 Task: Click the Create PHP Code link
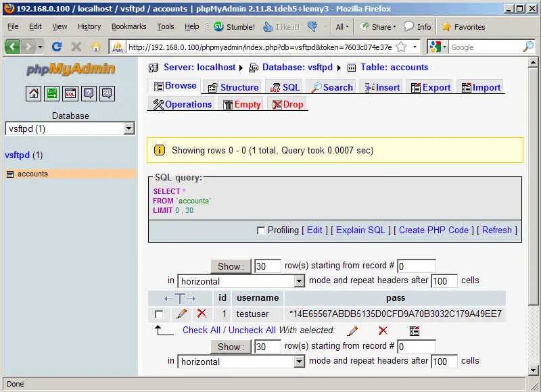tap(433, 230)
